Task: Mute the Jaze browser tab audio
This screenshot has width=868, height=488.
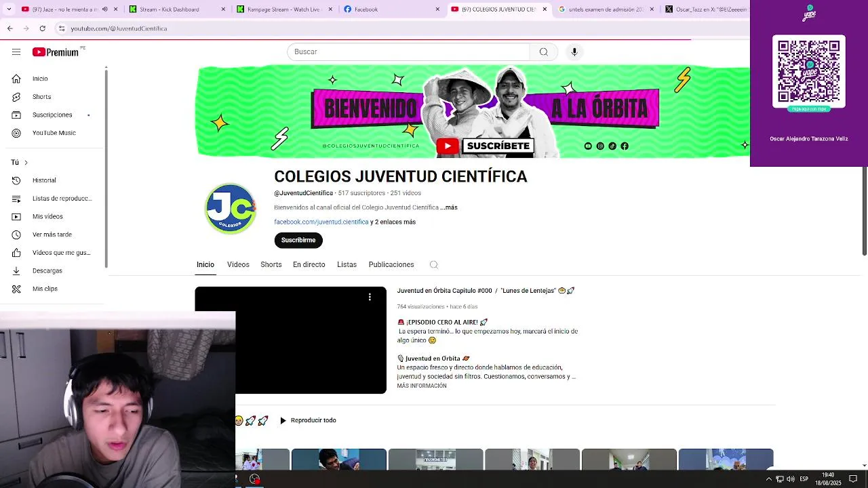Action: coord(104,9)
